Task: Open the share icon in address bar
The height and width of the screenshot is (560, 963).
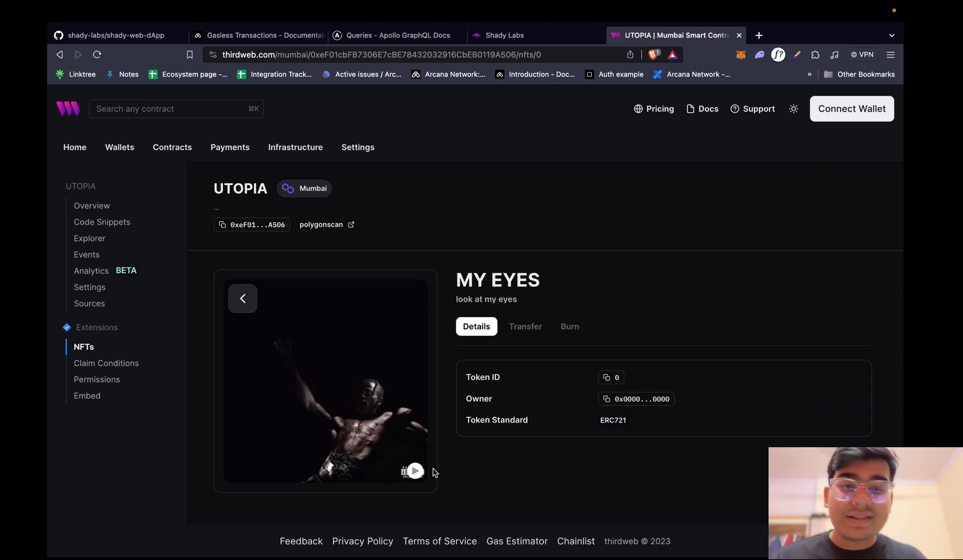Action: [x=630, y=54]
